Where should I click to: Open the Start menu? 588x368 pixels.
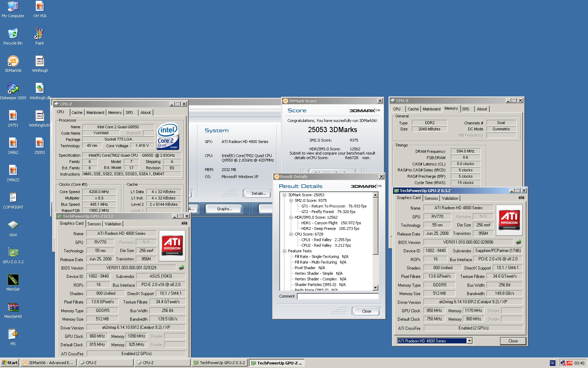pyautogui.click(x=10, y=363)
